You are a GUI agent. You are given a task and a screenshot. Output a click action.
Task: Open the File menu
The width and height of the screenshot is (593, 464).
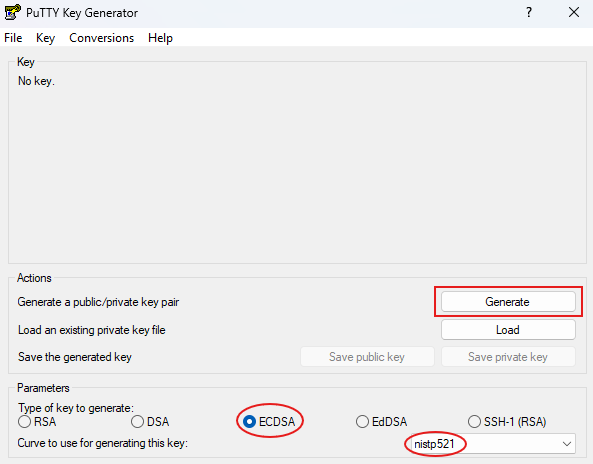point(13,38)
